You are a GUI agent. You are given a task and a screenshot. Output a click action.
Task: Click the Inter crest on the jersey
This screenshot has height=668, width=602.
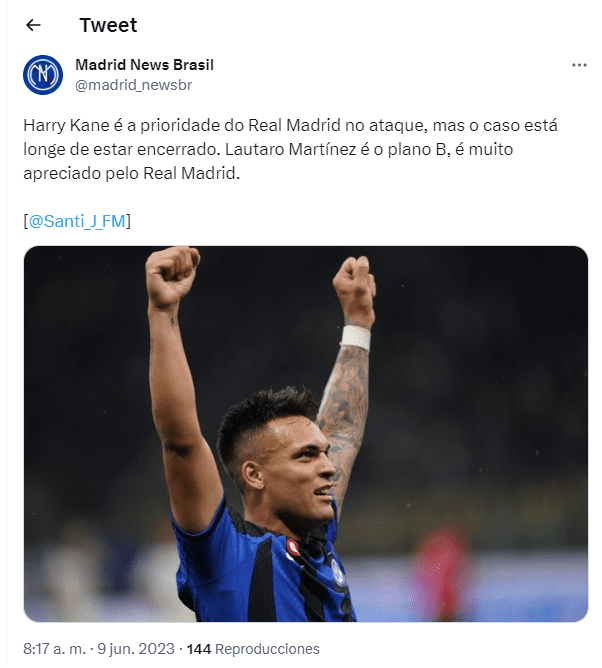(x=339, y=572)
